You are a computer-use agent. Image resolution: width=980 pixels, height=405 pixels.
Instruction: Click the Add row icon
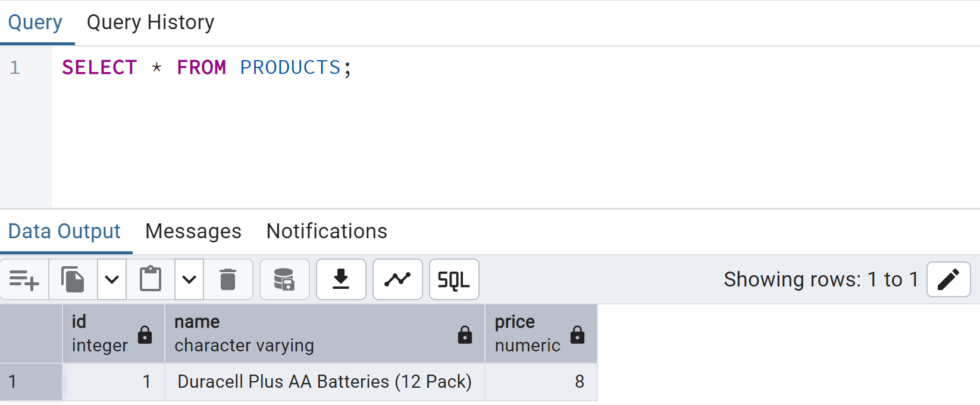click(x=24, y=279)
